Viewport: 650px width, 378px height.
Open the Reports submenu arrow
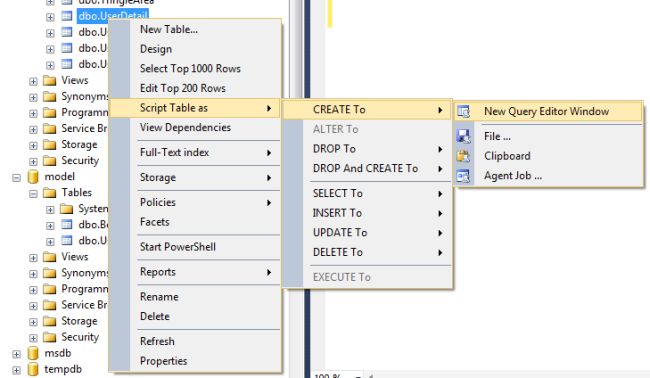coord(269,272)
